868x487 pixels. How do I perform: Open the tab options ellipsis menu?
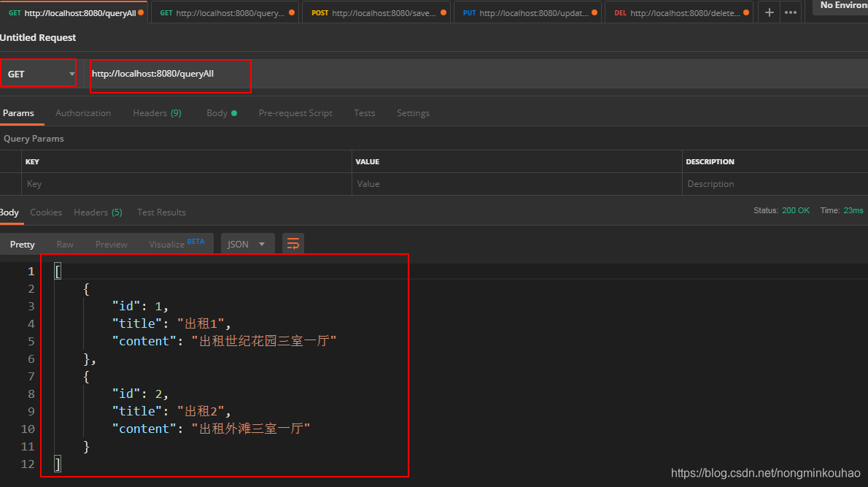791,12
